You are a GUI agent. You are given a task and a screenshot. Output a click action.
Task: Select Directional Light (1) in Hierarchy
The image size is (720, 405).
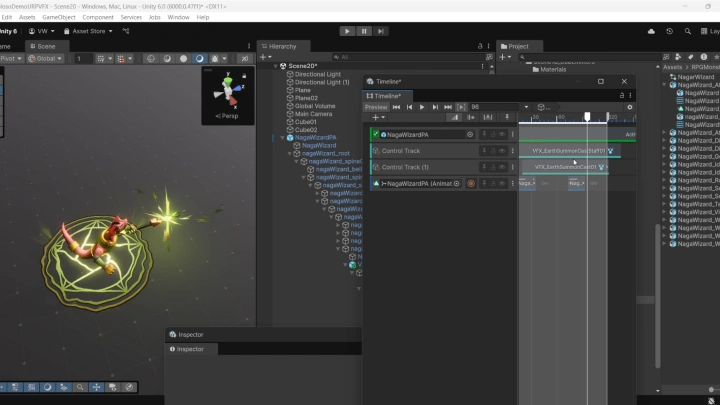click(x=322, y=82)
